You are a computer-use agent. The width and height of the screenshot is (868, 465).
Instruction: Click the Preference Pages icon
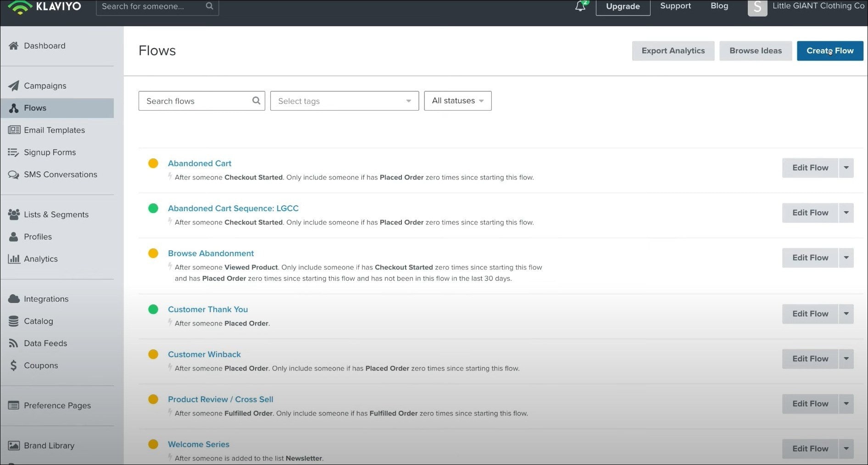tap(14, 405)
